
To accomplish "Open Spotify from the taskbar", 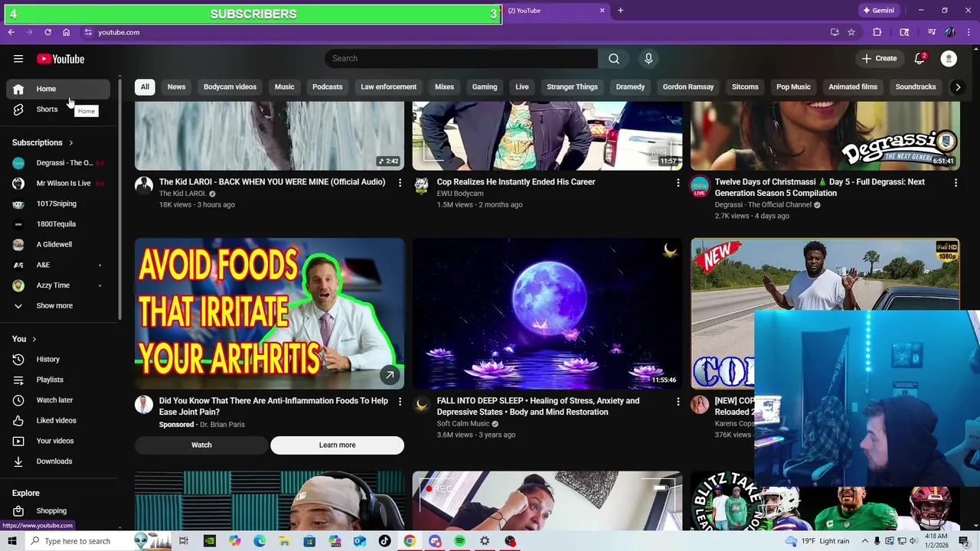I will click(459, 541).
